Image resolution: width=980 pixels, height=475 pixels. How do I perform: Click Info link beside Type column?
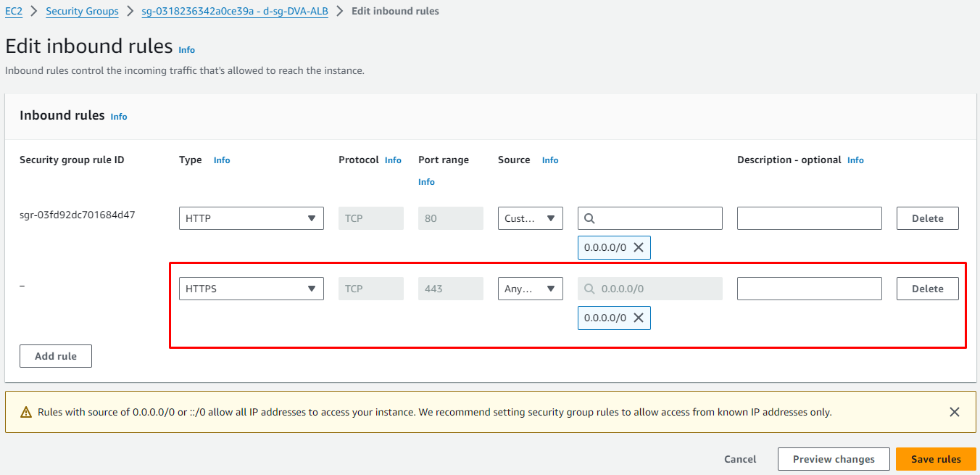222,160
